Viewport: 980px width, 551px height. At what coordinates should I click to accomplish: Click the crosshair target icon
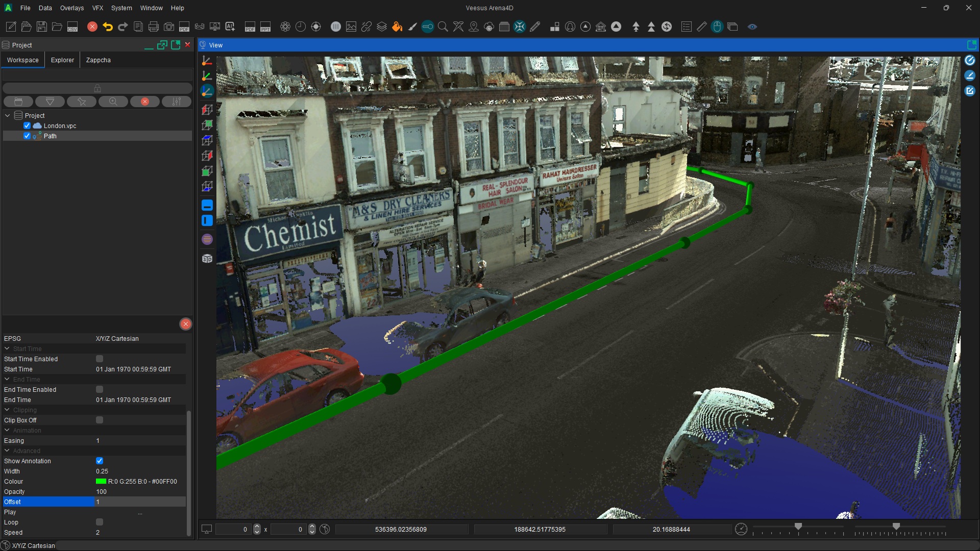click(x=316, y=27)
